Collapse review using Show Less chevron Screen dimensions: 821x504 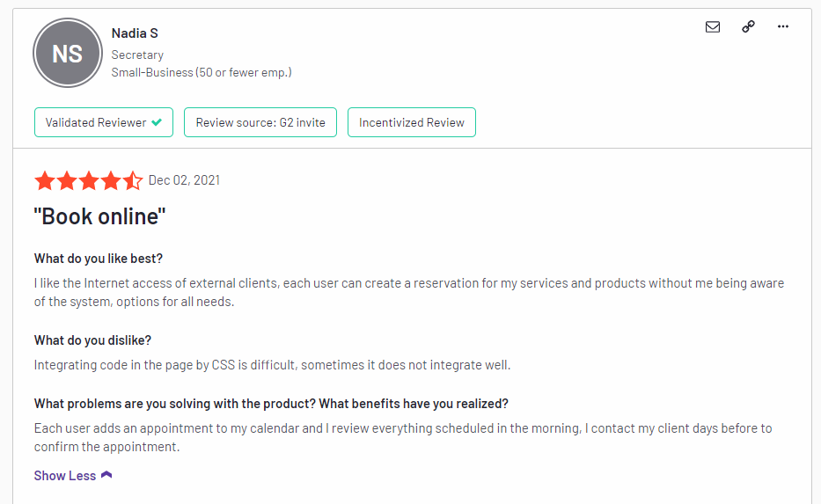(106, 475)
